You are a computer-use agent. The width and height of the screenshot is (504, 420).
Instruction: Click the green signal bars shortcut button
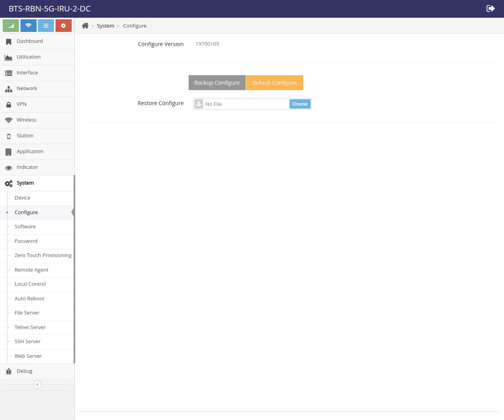[11, 26]
